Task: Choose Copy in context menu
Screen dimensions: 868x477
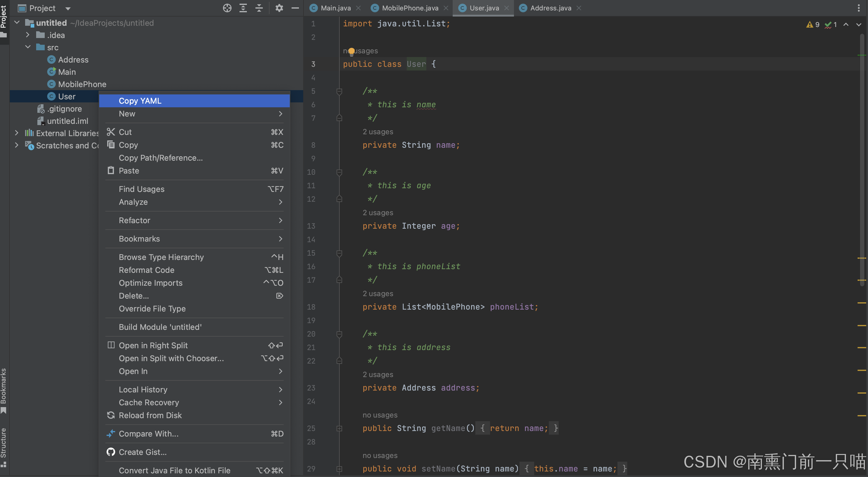Action: [x=194, y=145]
